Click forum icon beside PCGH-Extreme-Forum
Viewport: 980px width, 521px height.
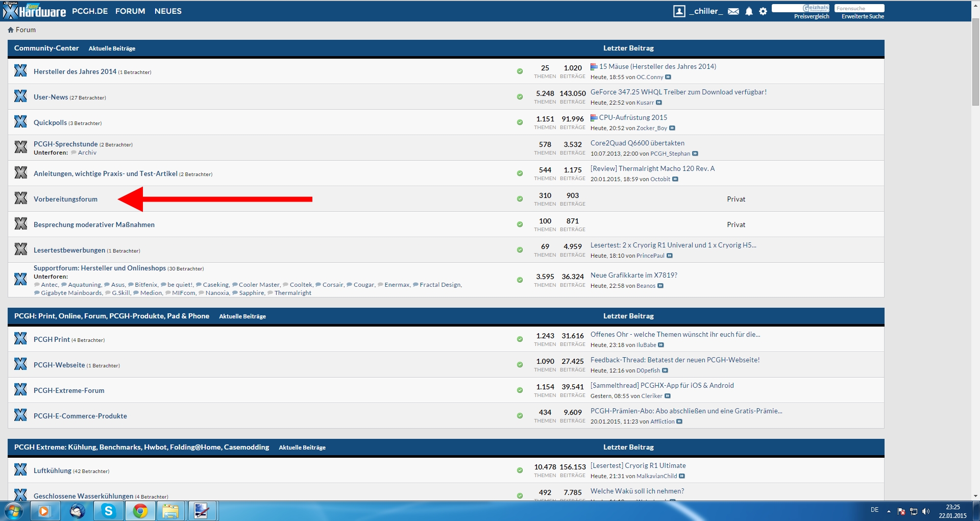(x=20, y=389)
